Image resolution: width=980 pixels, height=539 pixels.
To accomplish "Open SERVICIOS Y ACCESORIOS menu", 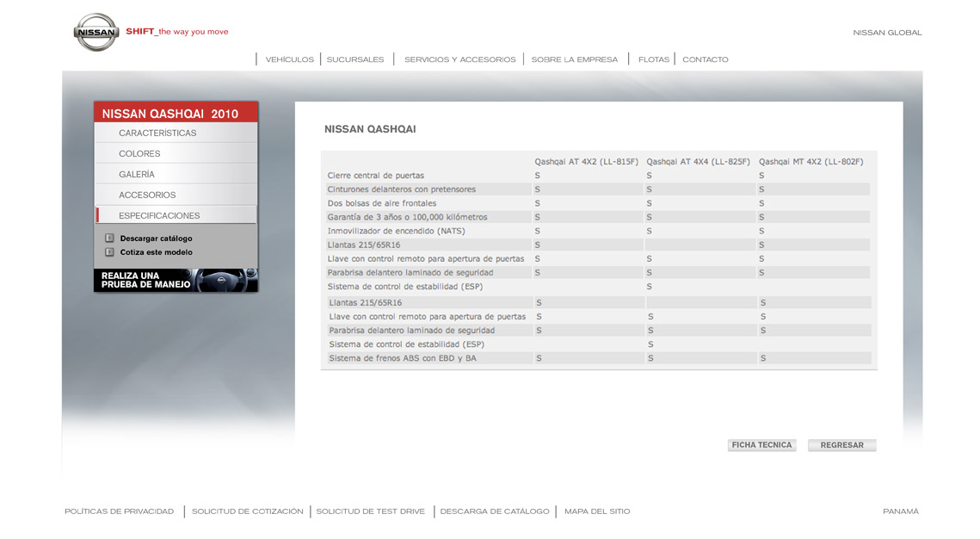I will coord(460,59).
